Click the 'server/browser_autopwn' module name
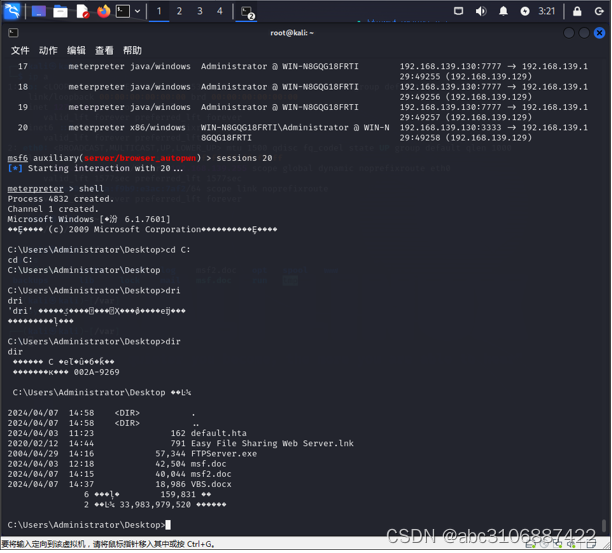 pos(140,158)
